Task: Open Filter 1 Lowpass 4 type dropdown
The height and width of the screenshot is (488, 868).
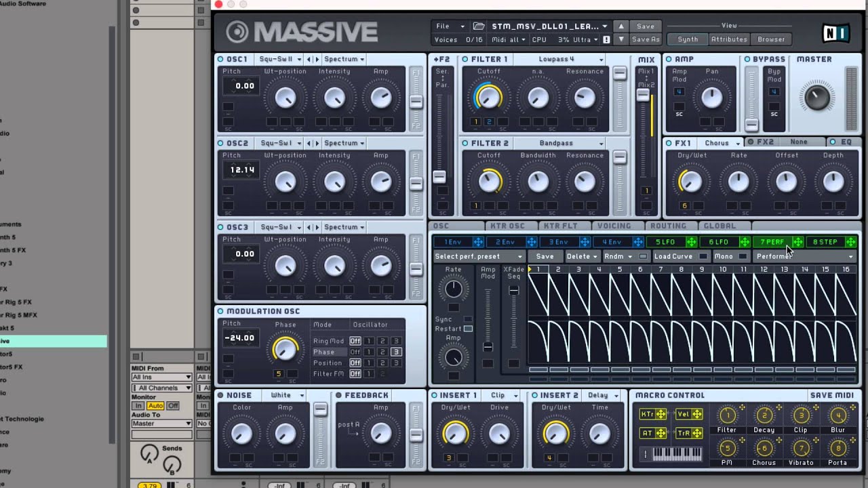Action: point(559,59)
